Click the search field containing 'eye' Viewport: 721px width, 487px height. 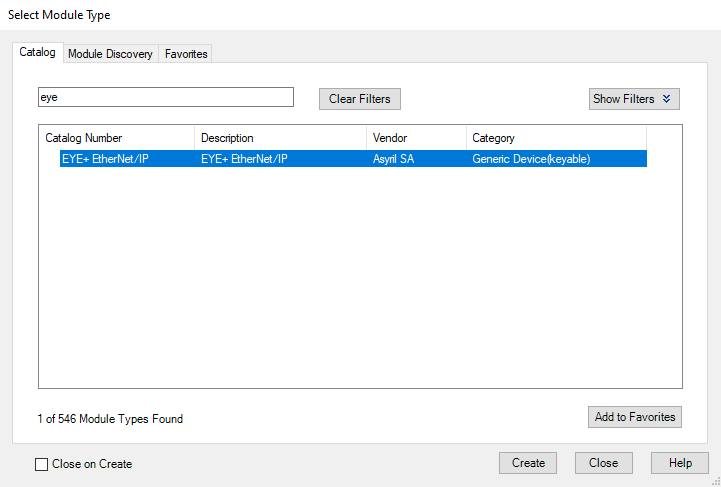165,97
